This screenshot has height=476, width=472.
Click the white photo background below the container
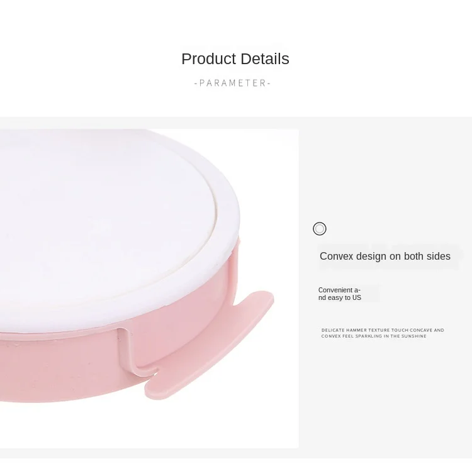(149, 425)
